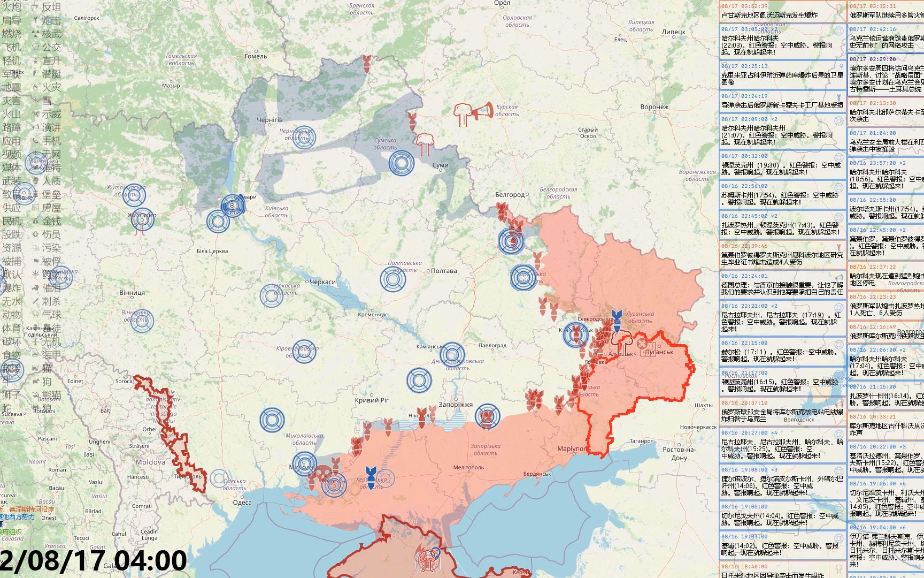Select the red bomb icon north of Chernihiv
Viewport: 924px width, 578px height.
click(366, 63)
